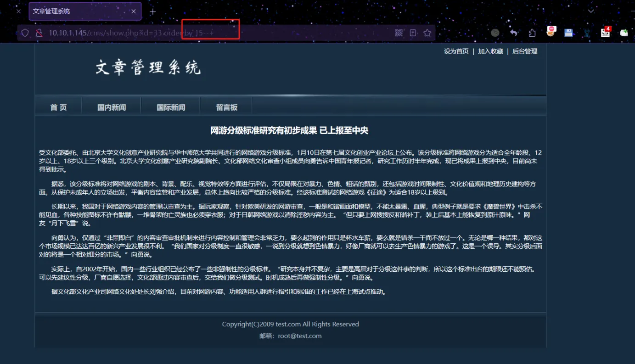Open the list all tabs chevron
The height and width of the screenshot is (364, 635).
(x=591, y=11)
